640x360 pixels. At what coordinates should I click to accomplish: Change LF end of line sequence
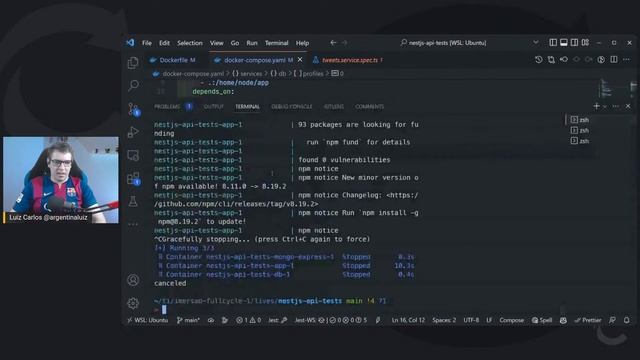click(489, 320)
